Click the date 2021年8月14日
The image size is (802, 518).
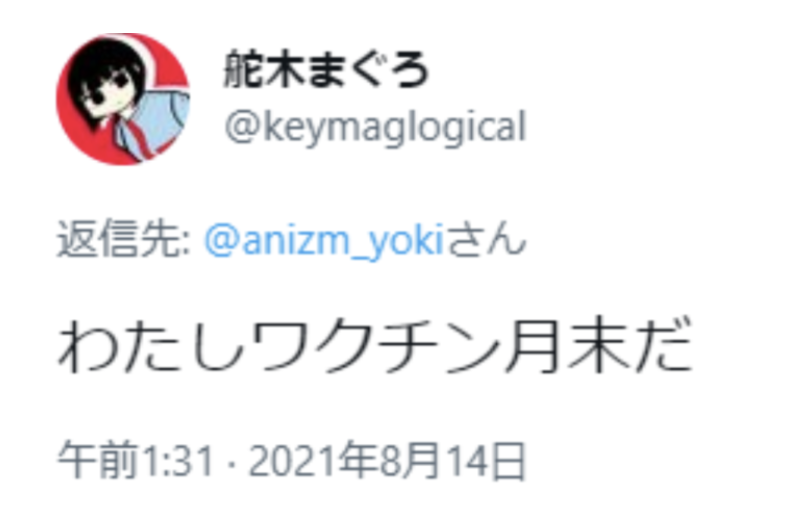pos(387,460)
